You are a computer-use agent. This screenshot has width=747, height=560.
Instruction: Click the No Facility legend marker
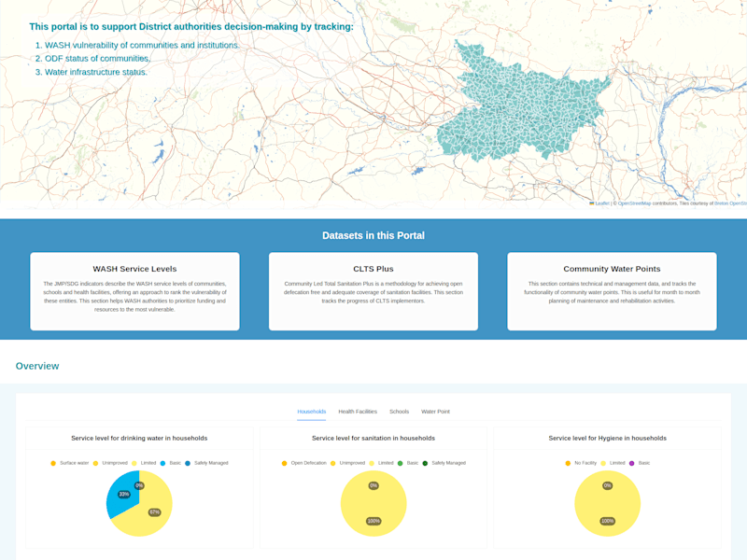[x=568, y=463]
